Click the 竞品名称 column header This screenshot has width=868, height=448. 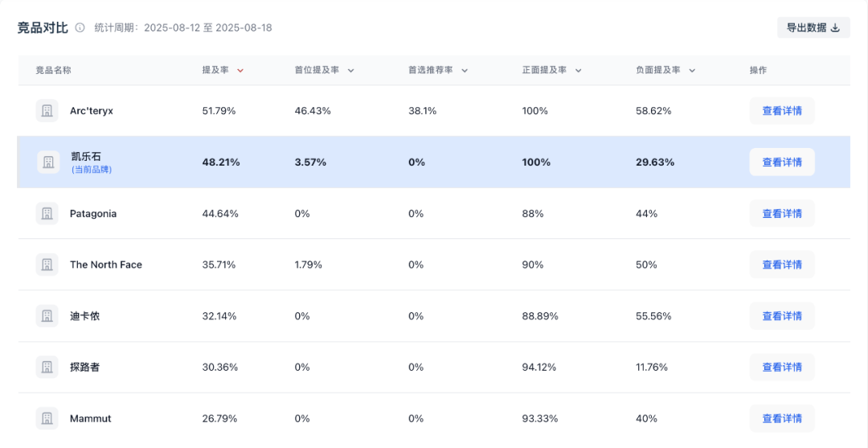(x=54, y=70)
